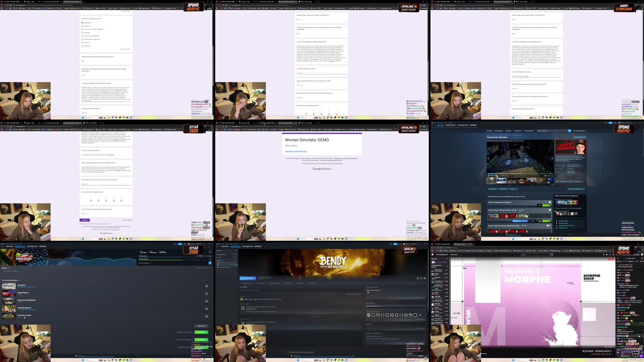The width and height of the screenshot is (644, 362).
Task: Select the last radio option in the language list
Action: 82,46
